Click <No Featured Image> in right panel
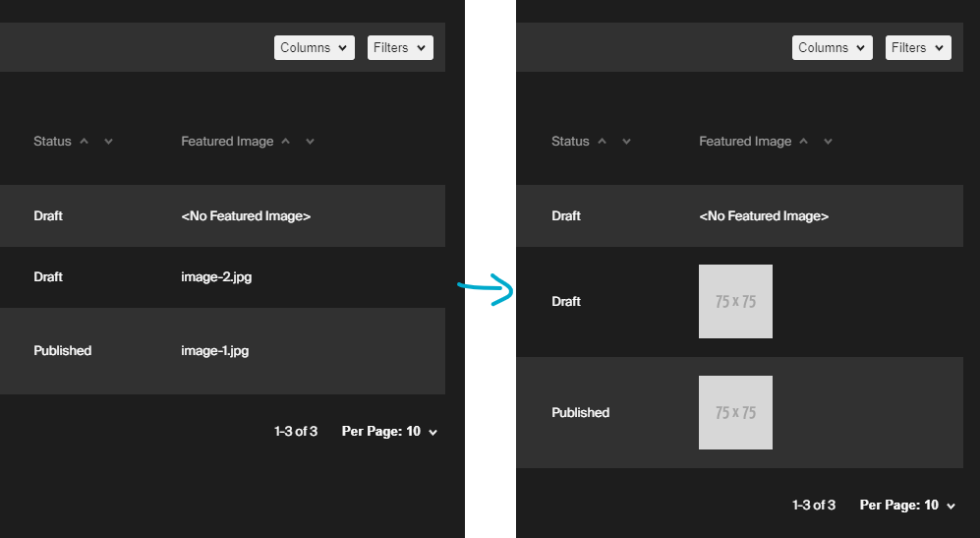The image size is (980, 538). 764,215
